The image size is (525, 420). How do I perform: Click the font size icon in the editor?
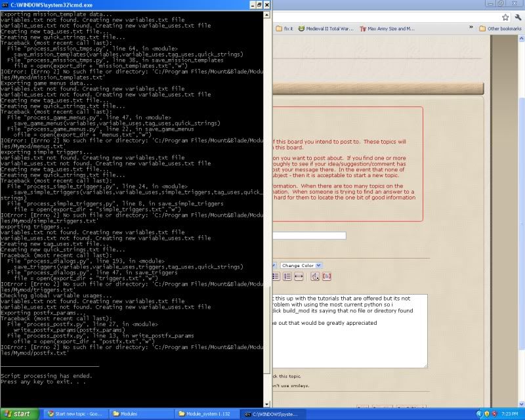point(316,276)
